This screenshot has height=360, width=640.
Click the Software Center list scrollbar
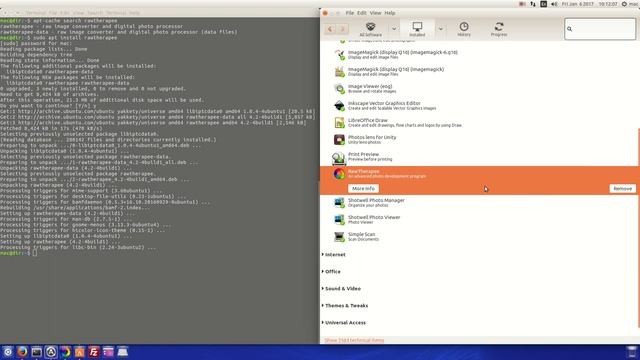638,228
